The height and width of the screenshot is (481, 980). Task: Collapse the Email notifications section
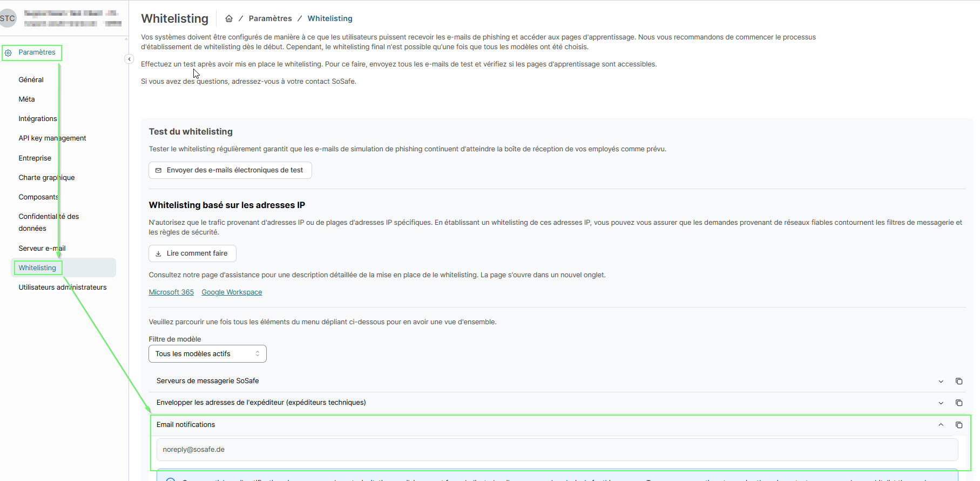click(x=941, y=425)
